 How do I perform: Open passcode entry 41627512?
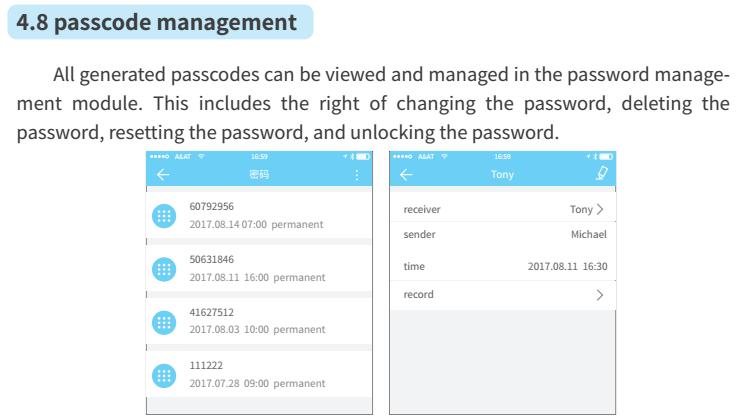[x=259, y=321]
